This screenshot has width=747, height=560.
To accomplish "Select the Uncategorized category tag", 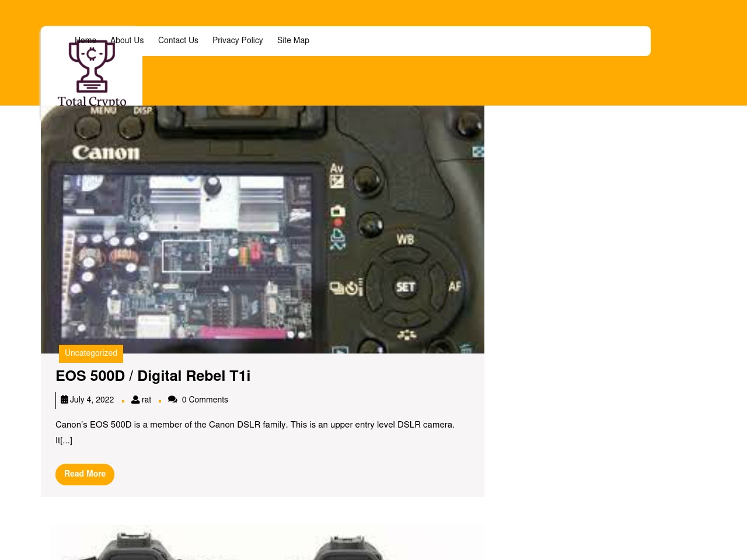I will 91,353.
